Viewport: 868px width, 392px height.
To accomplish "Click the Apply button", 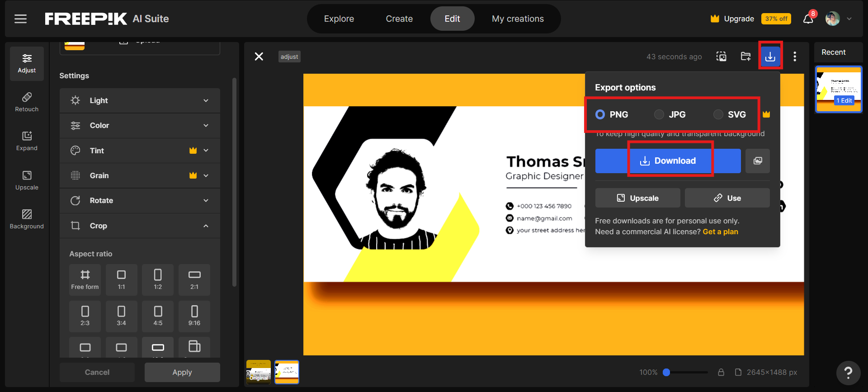I will pos(182,373).
